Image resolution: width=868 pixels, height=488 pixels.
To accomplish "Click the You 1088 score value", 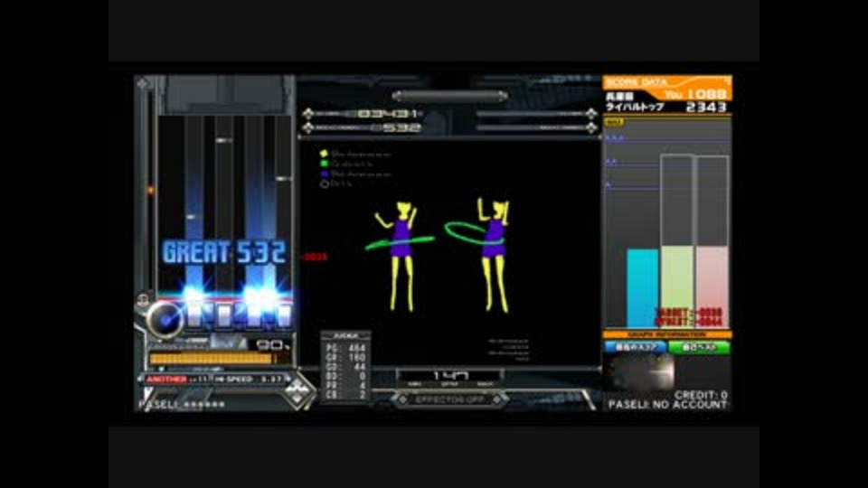I will click(x=696, y=94).
